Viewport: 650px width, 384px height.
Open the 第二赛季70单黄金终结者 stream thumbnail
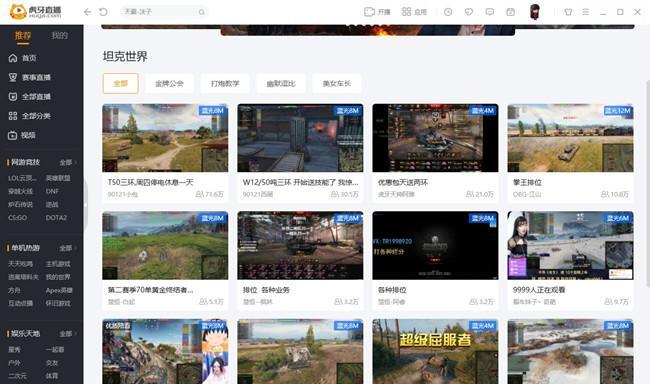(x=165, y=245)
